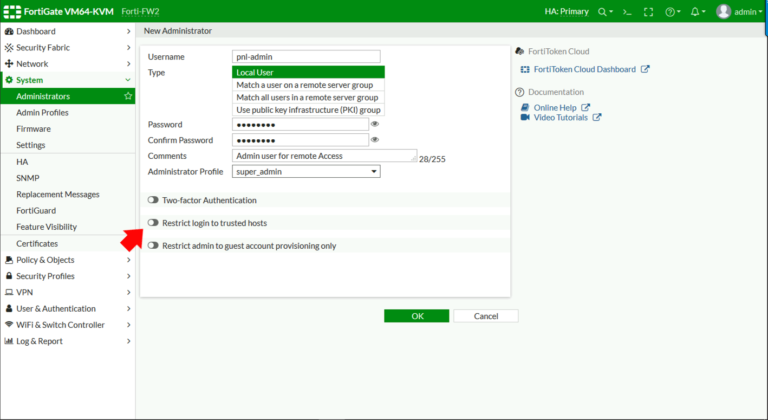Expand the Policy & Objects chevron
The image size is (768, 420).
pyautogui.click(x=128, y=260)
